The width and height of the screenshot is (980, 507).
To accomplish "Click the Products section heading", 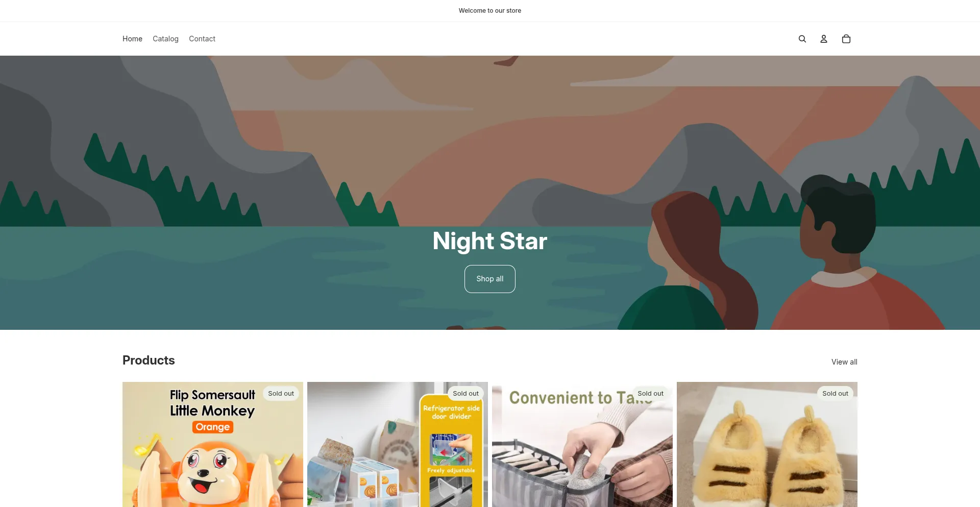I will click(149, 360).
